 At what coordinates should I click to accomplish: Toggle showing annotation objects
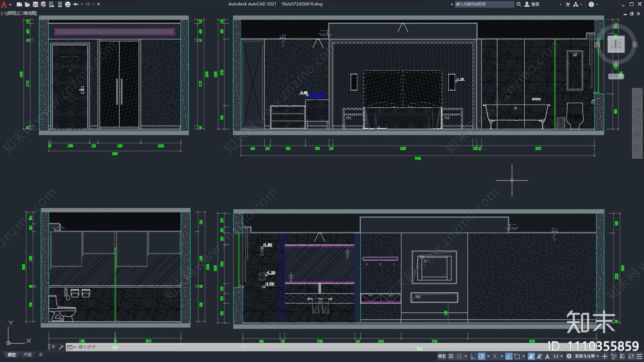(531, 356)
